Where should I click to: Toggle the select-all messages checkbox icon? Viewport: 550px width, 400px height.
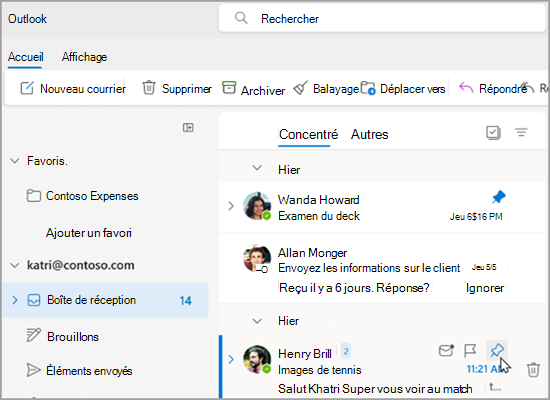click(x=493, y=133)
